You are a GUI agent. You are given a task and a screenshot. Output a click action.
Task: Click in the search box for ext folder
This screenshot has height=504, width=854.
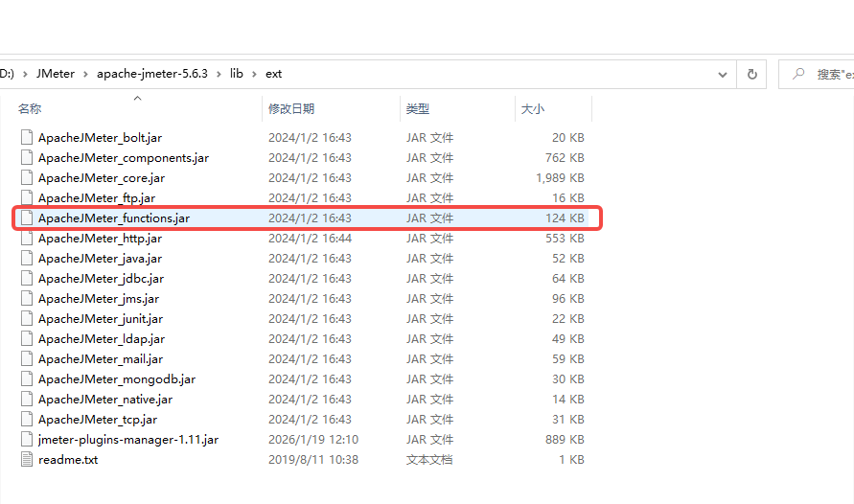(x=817, y=74)
